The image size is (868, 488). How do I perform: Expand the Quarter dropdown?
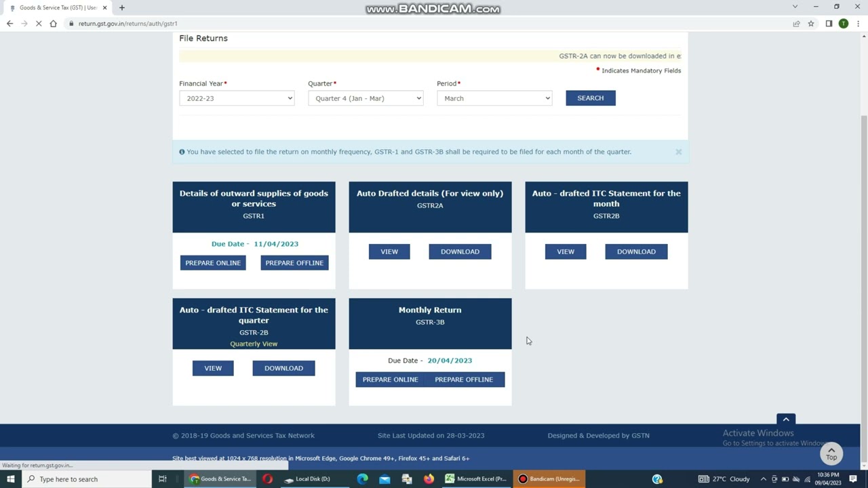(x=366, y=98)
